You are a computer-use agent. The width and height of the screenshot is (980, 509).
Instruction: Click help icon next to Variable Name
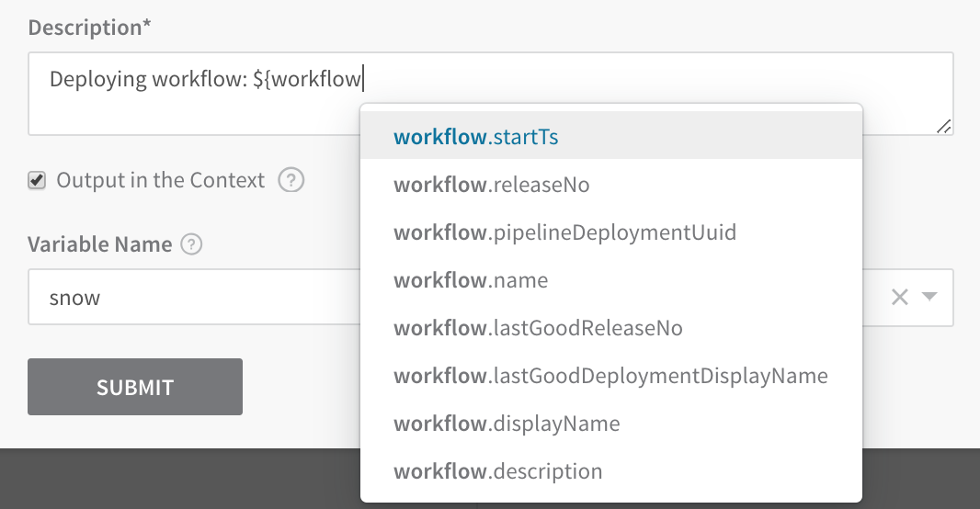pos(191,244)
